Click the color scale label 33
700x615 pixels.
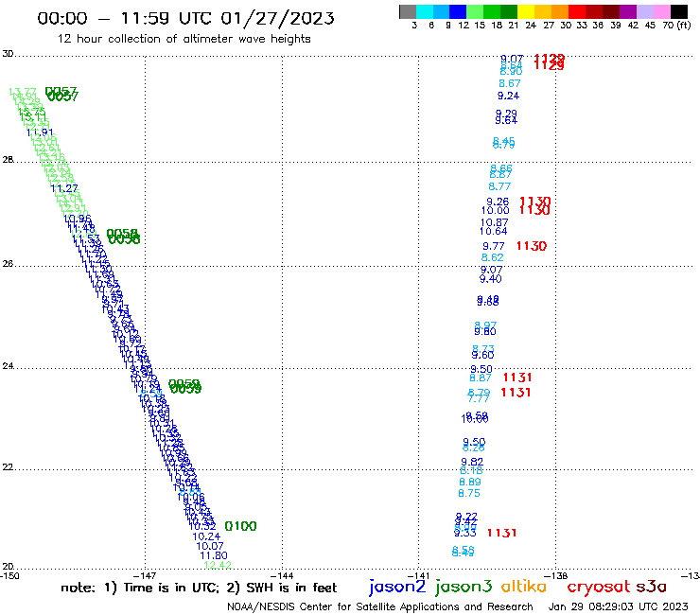click(x=582, y=26)
